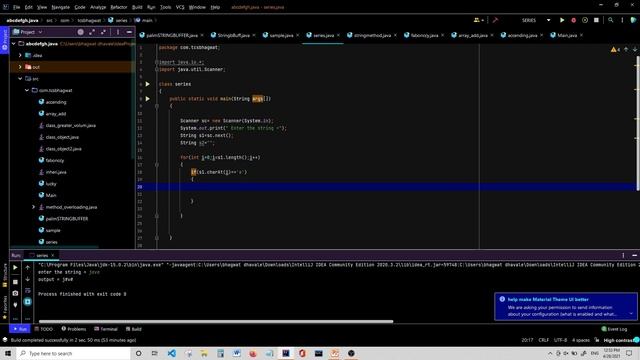
Task: Open the Problems tool window
Action: (x=74, y=329)
